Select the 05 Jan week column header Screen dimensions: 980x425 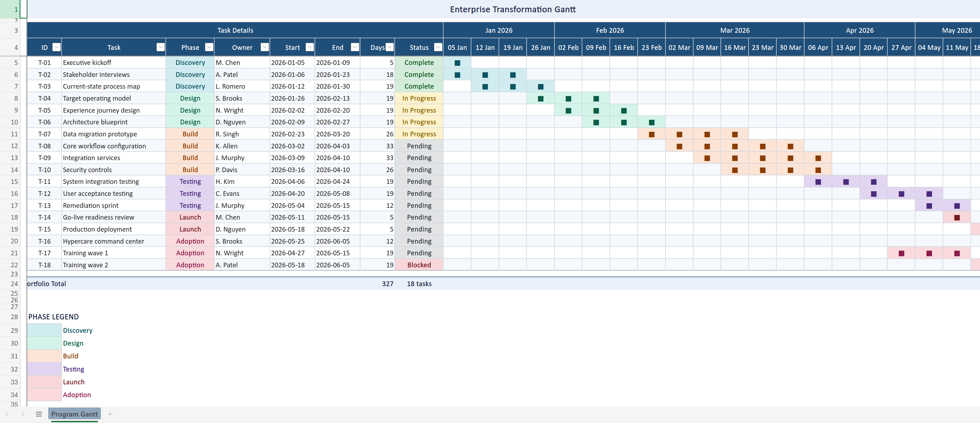(457, 48)
